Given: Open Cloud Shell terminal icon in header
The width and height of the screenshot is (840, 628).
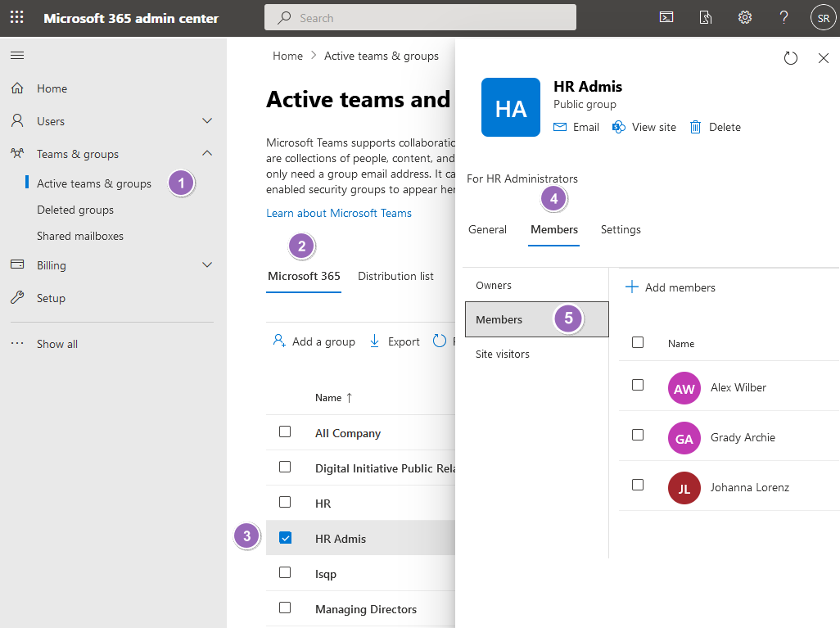Looking at the screenshot, I should (x=666, y=18).
